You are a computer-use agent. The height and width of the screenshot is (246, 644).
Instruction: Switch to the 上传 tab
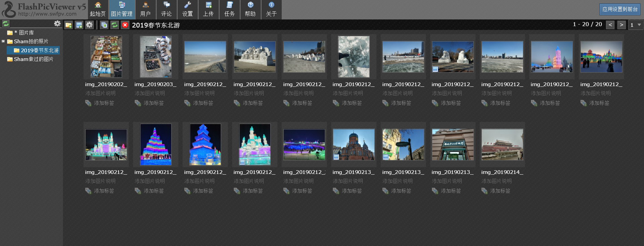(x=208, y=9)
